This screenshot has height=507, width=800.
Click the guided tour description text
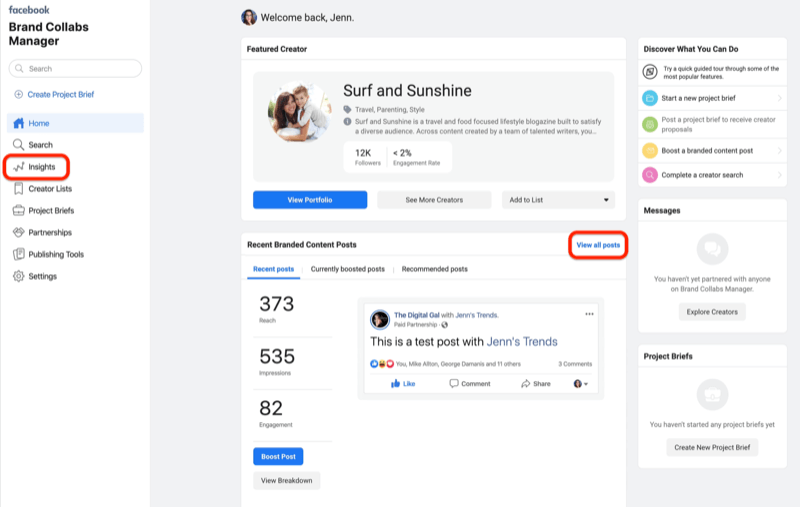click(721, 72)
